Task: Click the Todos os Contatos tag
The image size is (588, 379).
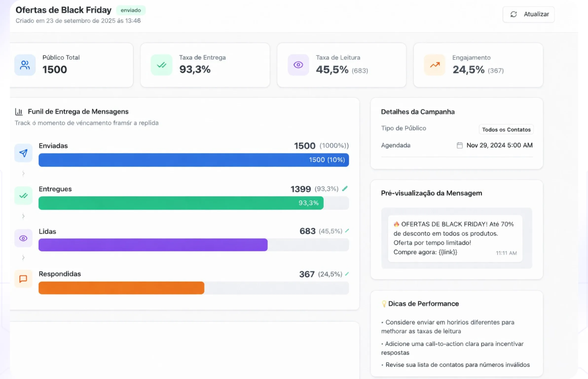Action: (506, 130)
